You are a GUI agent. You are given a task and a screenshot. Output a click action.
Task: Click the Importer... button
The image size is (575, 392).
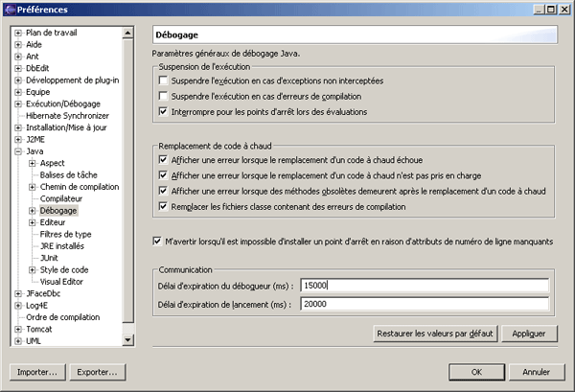click(36, 371)
